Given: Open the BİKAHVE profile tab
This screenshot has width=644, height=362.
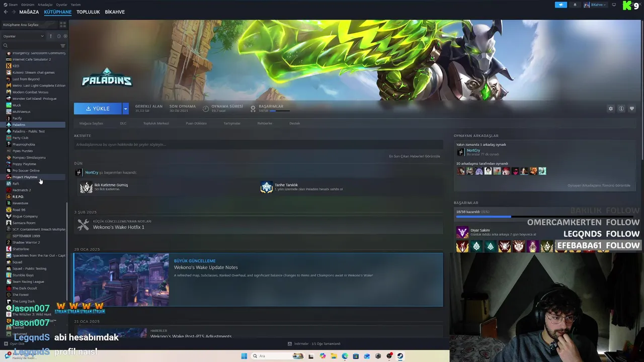Looking at the screenshot, I should (115, 12).
